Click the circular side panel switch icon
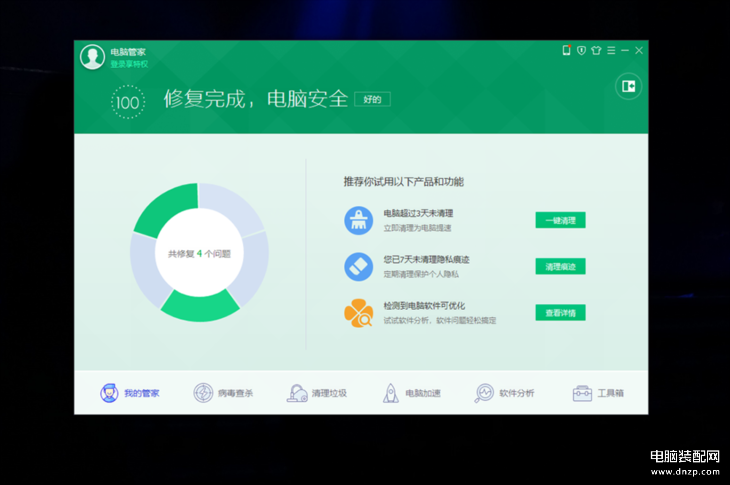Screen dimensions: 730x485 (628, 86)
